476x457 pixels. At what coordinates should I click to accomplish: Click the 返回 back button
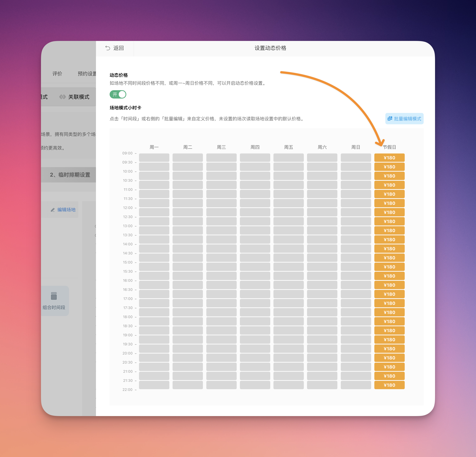[115, 48]
